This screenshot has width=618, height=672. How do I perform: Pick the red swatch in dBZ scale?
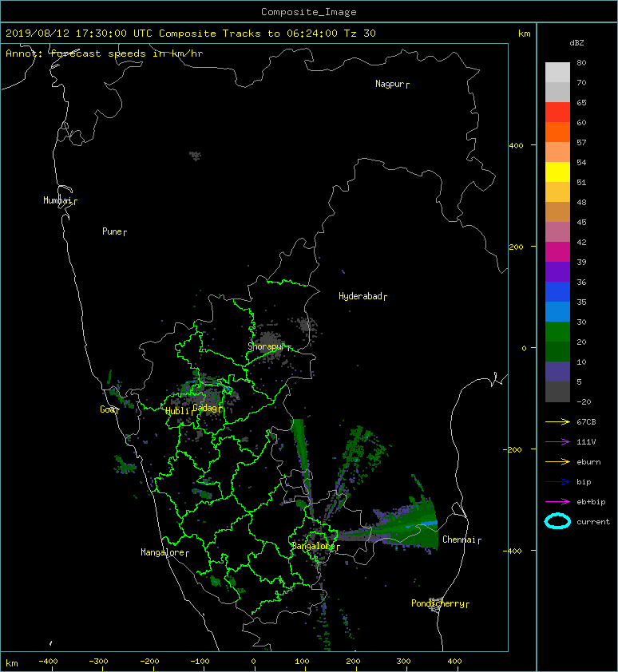pos(557,113)
